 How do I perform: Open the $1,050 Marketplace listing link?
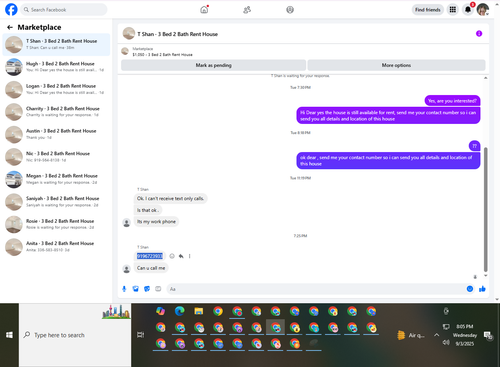pos(162,54)
